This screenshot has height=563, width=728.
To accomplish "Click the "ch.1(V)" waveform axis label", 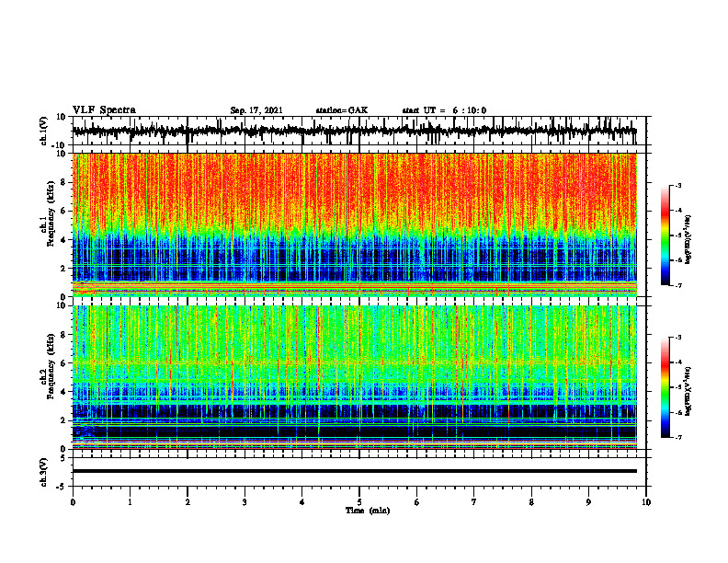I will 44,131.
